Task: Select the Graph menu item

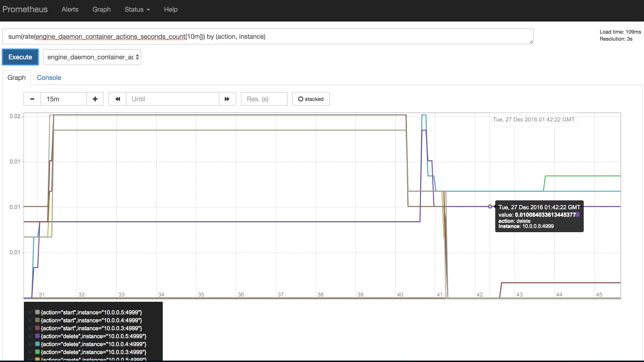Action: 101,10
